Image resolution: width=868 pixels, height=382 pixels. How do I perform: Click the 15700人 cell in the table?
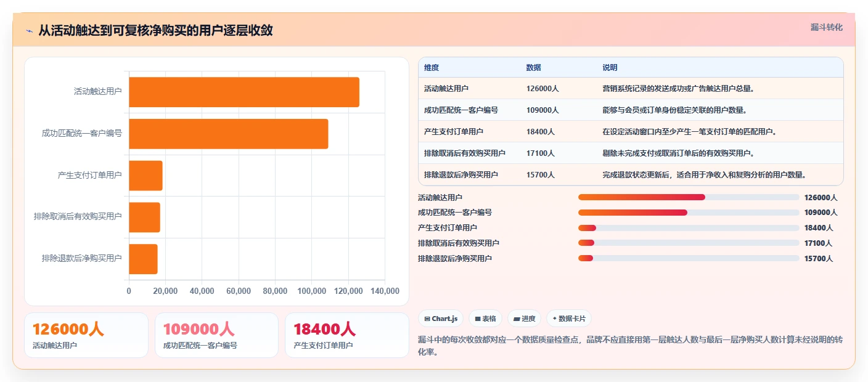(x=541, y=175)
